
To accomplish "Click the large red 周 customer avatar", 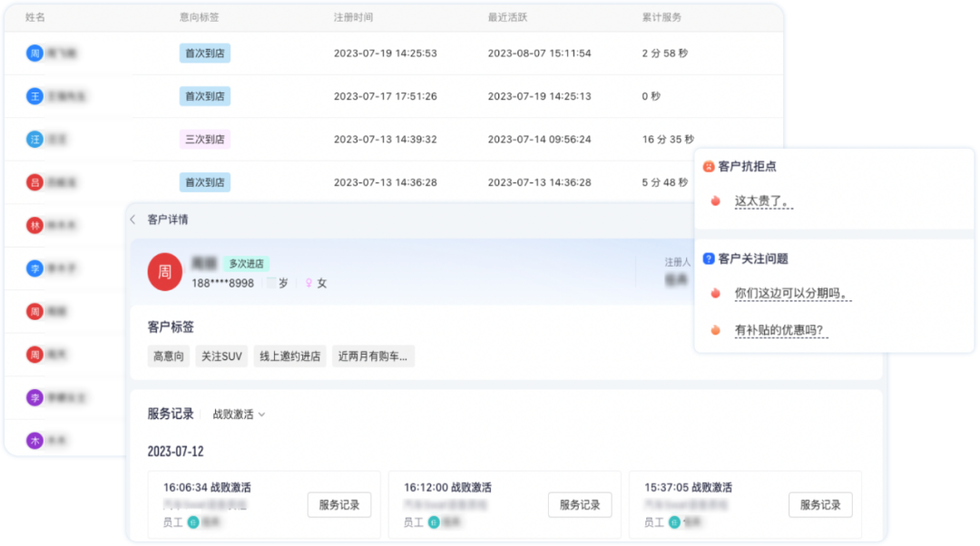I will [165, 272].
